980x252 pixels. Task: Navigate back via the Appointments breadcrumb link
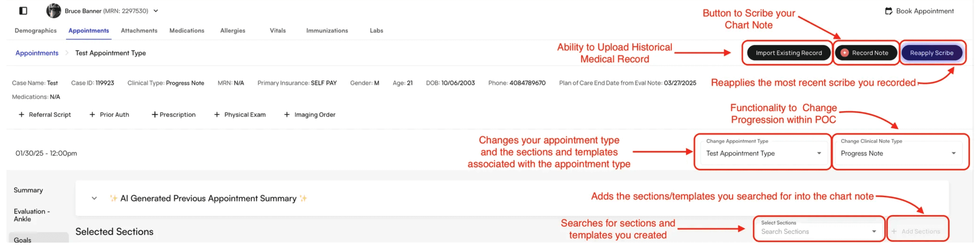[36, 53]
